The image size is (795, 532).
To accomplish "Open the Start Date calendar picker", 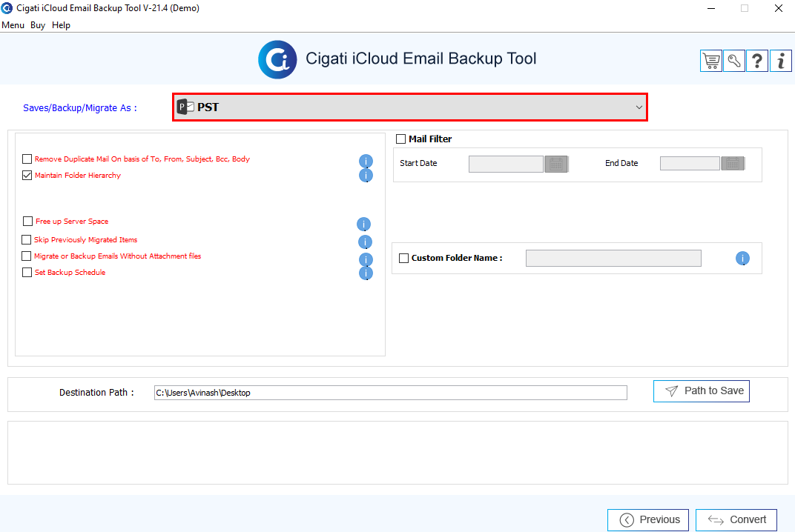I will pos(556,164).
